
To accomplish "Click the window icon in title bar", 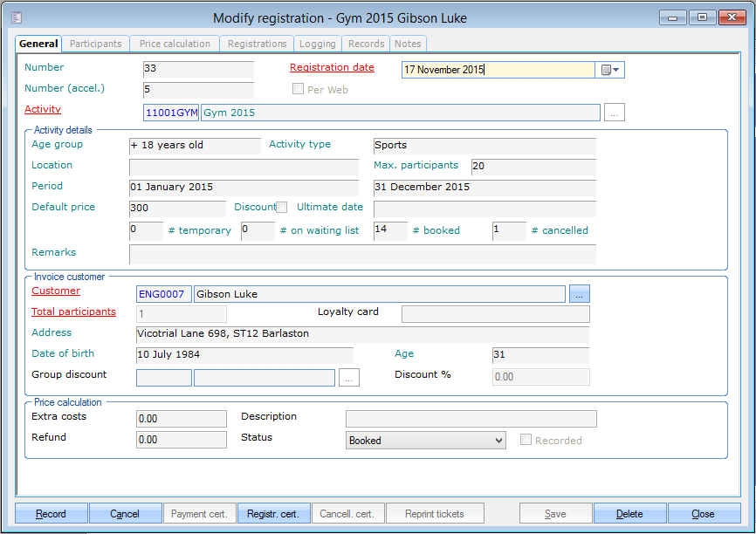I will tap(17, 17).
